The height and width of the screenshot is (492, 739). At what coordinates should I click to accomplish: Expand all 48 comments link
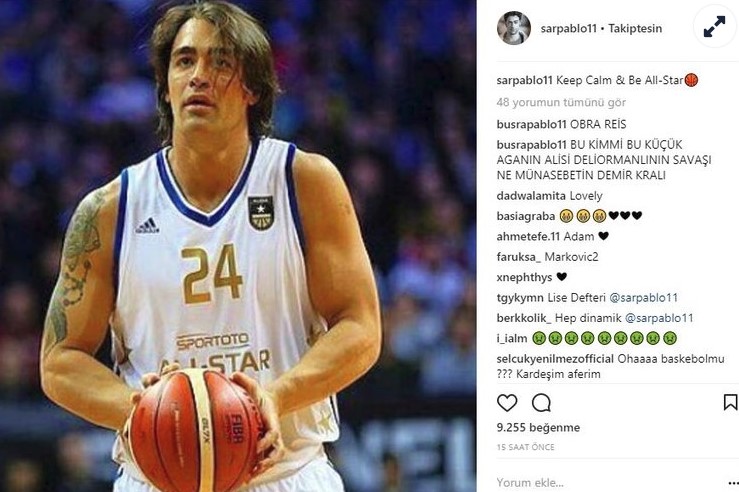pyautogui.click(x=561, y=102)
